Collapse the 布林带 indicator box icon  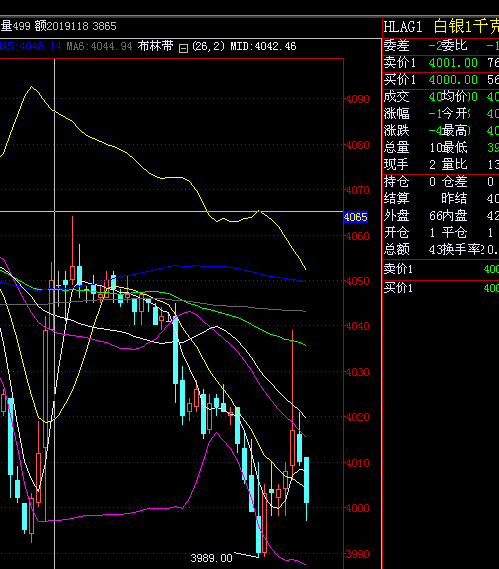(x=183, y=48)
